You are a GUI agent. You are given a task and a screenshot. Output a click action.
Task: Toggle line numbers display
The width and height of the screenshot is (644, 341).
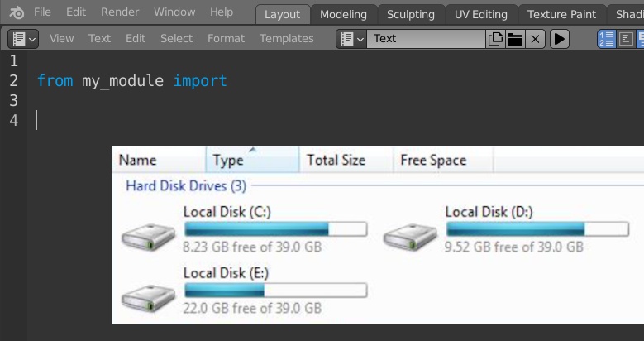pyautogui.click(x=606, y=39)
